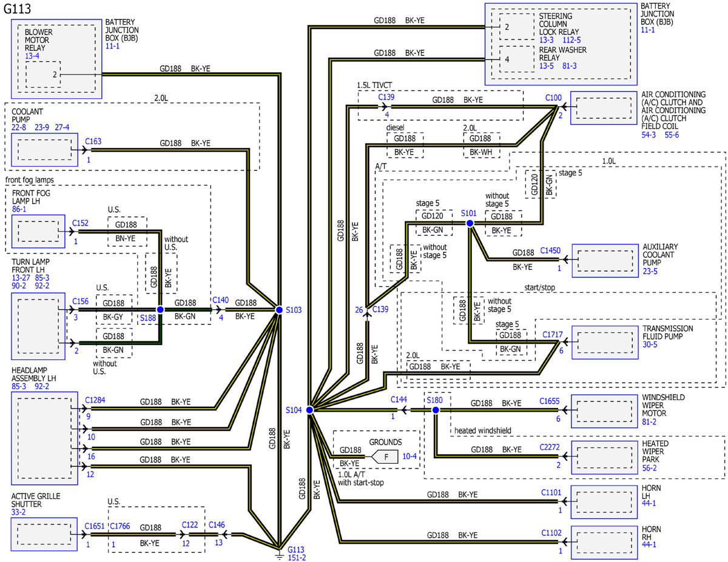Click connector label C2272

pos(551,447)
